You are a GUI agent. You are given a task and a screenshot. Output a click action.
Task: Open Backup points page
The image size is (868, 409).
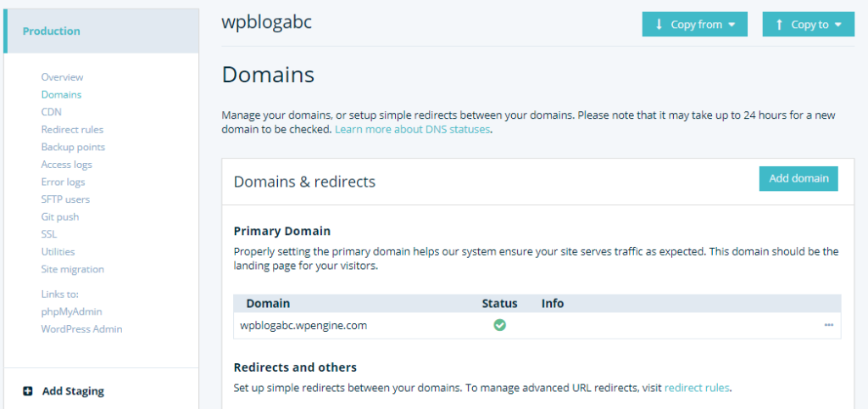coord(73,147)
